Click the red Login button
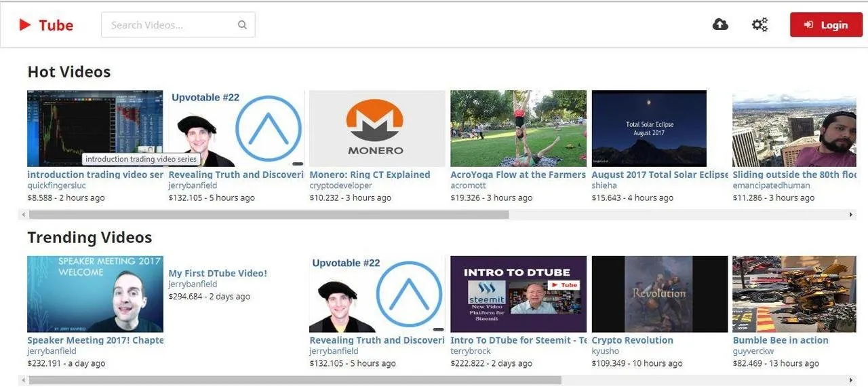 point(826,24)
